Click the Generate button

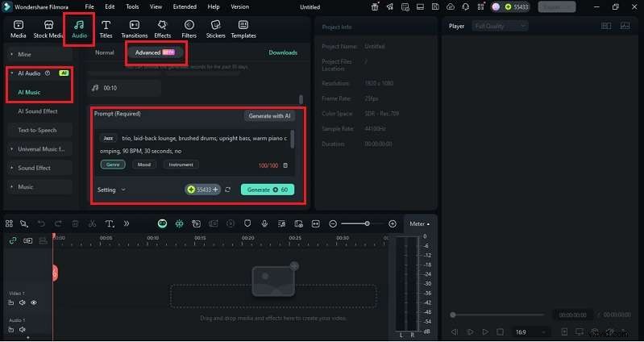[x=267, y=190]
